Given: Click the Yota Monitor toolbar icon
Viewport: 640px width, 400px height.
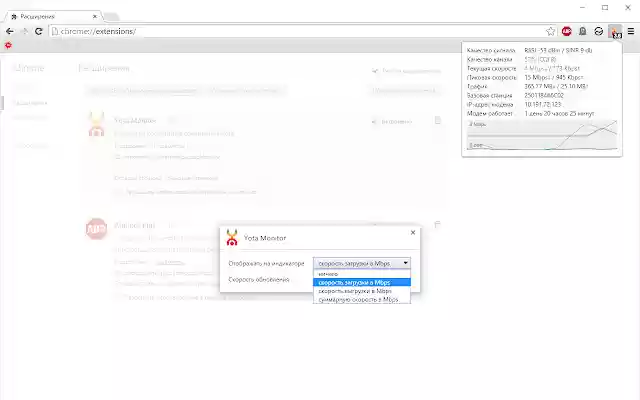Looking at the screenshot, I should (615, 31).
